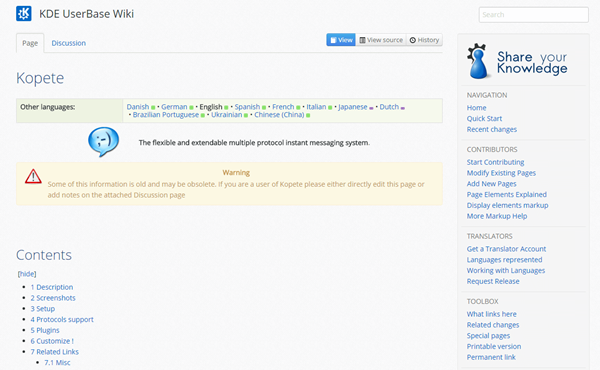
Task: Jump to 7.1 Misc subsection
Action: coord(57,362)
